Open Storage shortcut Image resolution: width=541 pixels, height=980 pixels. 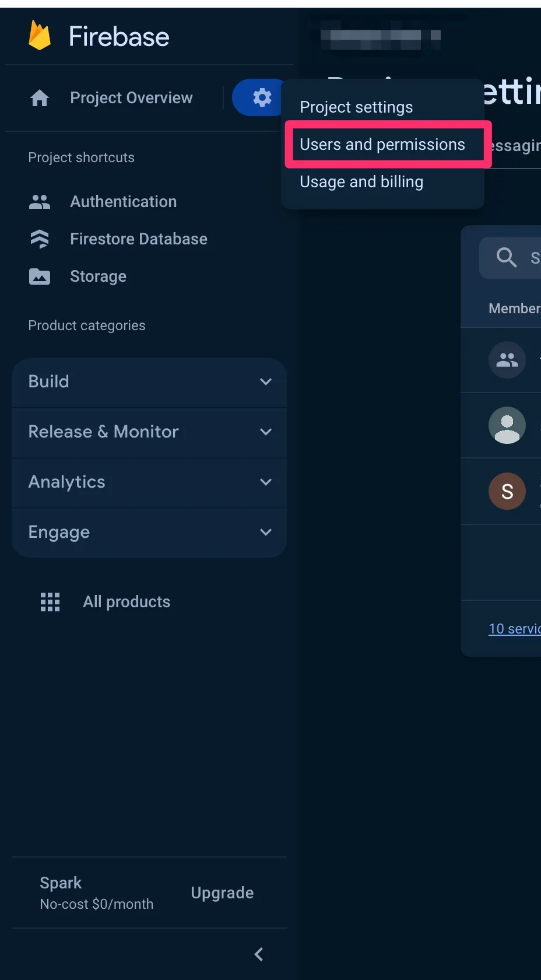tap(98, 276)
